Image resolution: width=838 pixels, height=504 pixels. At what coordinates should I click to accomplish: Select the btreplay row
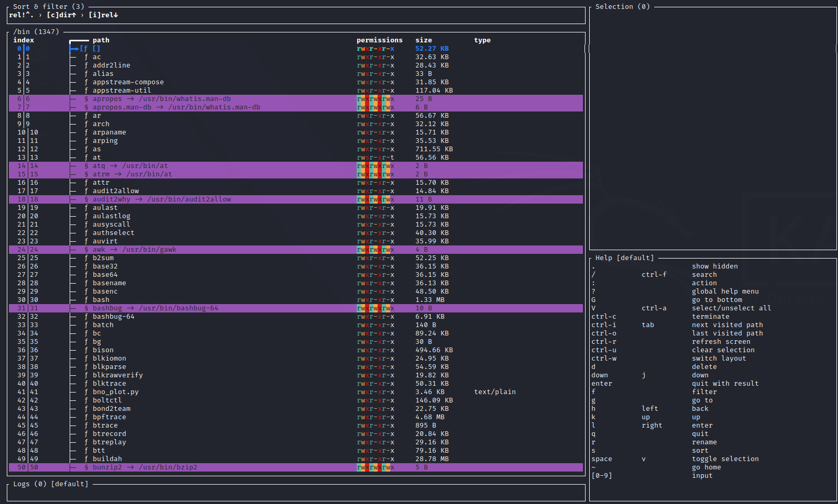[x=296, y=442]
